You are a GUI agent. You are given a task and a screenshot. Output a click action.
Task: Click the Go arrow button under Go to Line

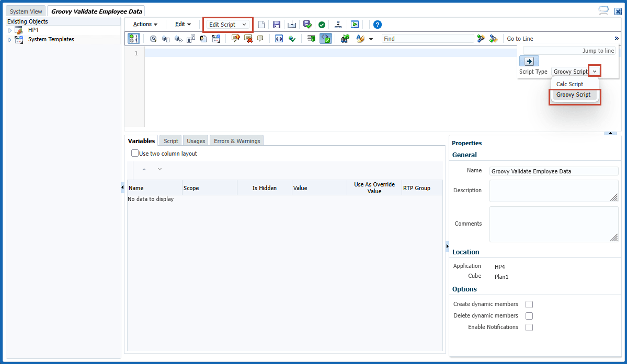[529, 61]
